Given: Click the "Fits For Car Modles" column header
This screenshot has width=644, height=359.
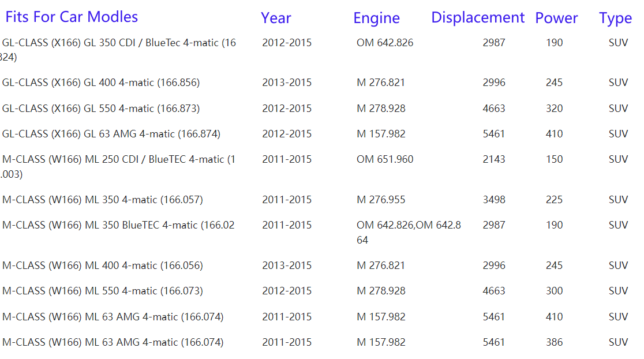Looking at the screenshot, I should [72, 17].
